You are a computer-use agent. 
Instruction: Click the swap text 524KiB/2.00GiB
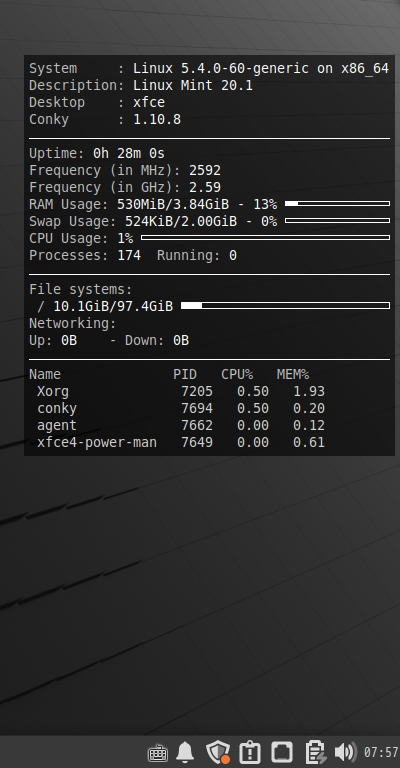(x=181, y=221)
